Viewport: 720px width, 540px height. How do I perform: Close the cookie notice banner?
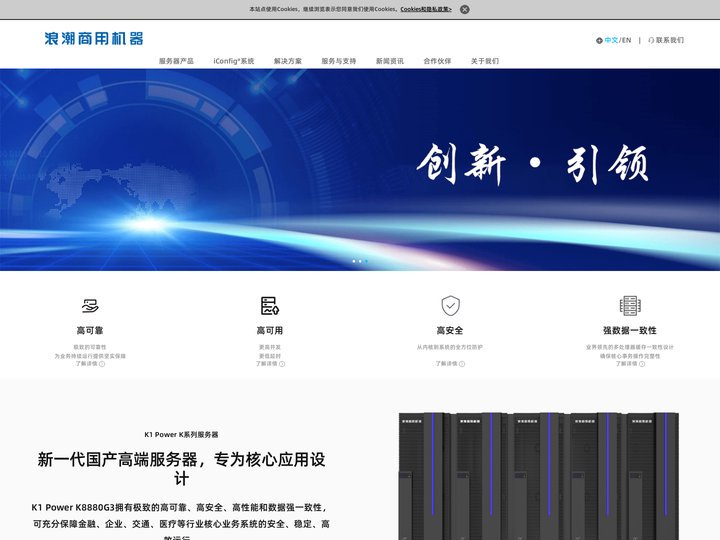(x=465, y=9)
